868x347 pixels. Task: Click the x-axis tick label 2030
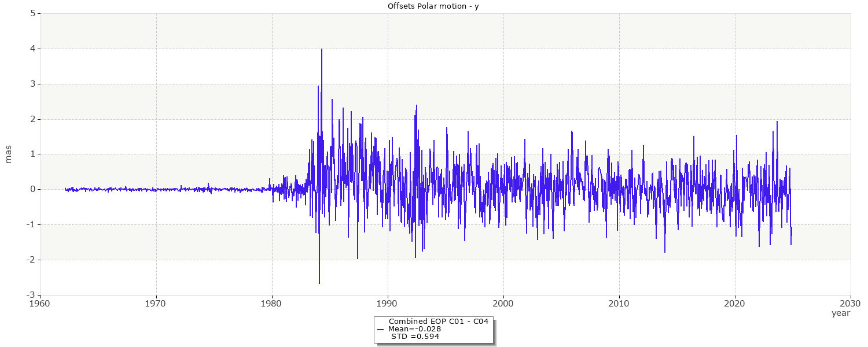[851, 302]
